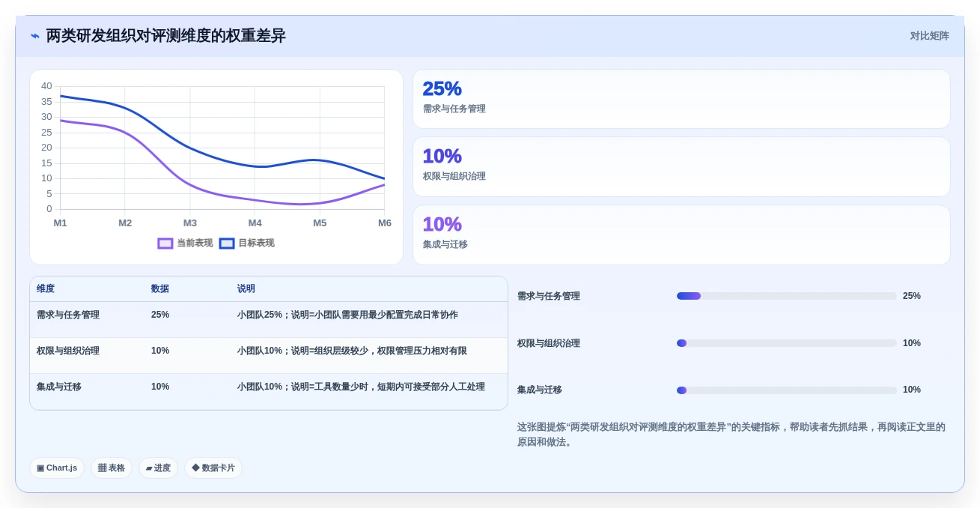Click the M1 axis label
Screen dimensions: 980x508
[x=60, y=223]
